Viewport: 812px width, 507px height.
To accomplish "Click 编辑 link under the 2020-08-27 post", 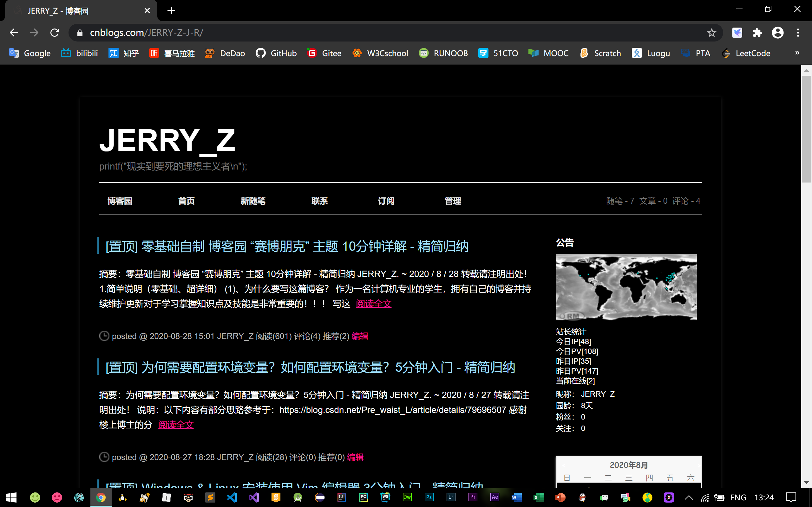I will click(x=355, y=457).
